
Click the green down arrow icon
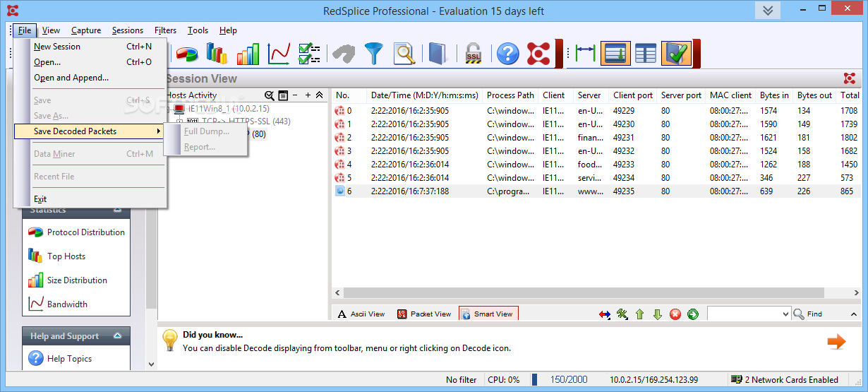point(657,314)
